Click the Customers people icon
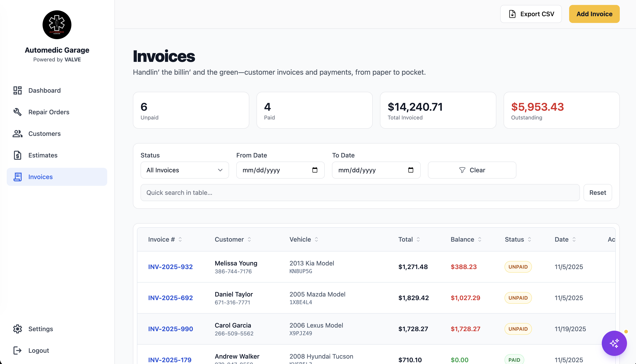636x364 pixels. click(17, 134)
